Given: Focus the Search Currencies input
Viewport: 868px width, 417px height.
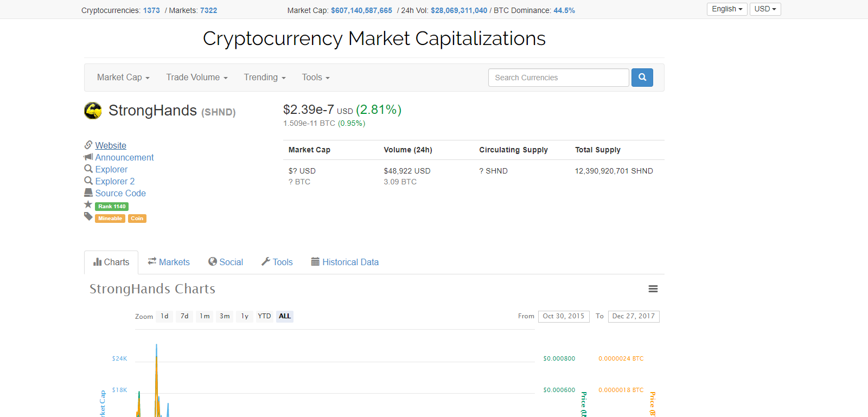Looking at the screenshot, I should 559,78.
